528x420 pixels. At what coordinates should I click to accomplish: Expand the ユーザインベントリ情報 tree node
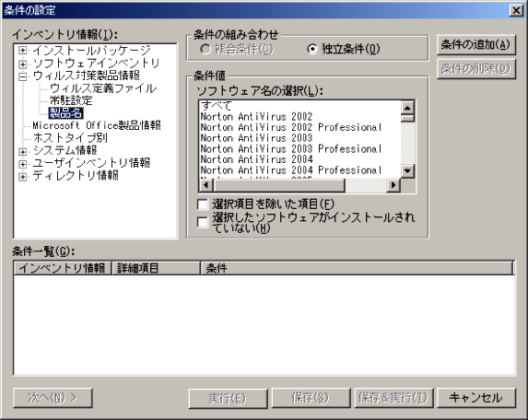[x=22, y=164]
